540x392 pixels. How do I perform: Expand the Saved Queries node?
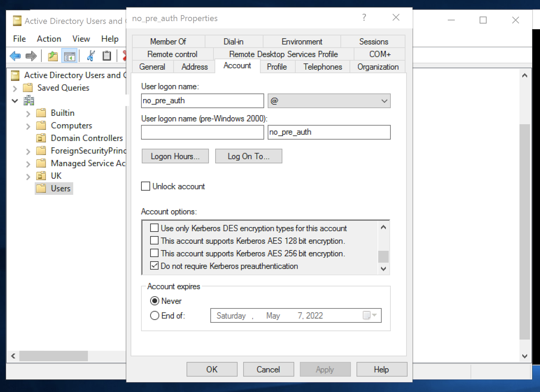pos(15,89)
